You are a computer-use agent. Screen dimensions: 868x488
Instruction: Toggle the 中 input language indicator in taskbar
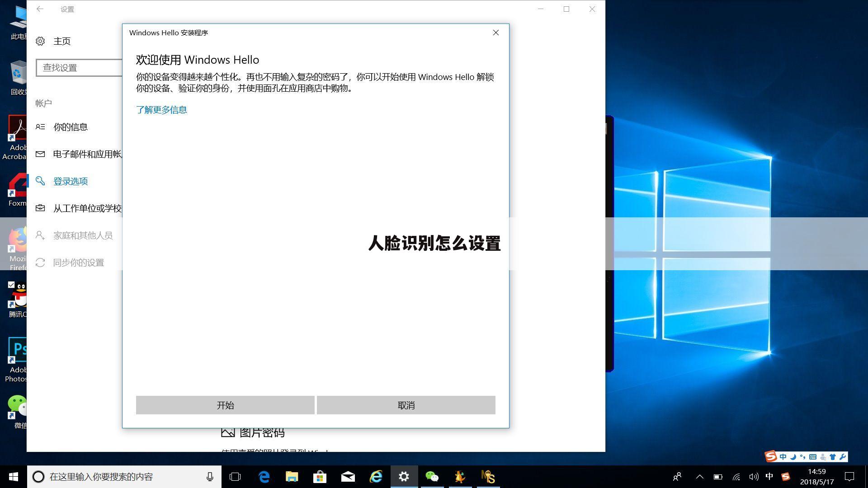769,477
